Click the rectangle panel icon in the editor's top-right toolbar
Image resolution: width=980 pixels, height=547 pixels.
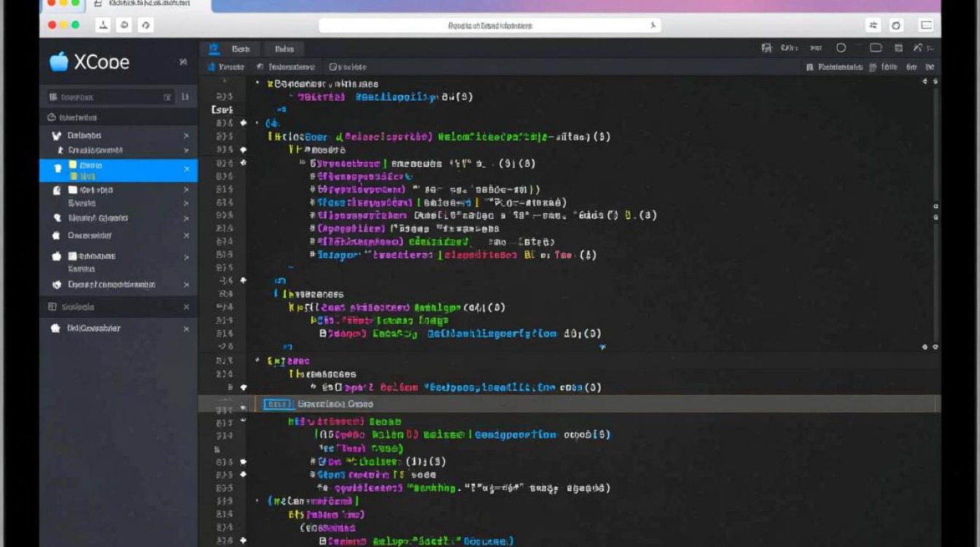(876, 48)
